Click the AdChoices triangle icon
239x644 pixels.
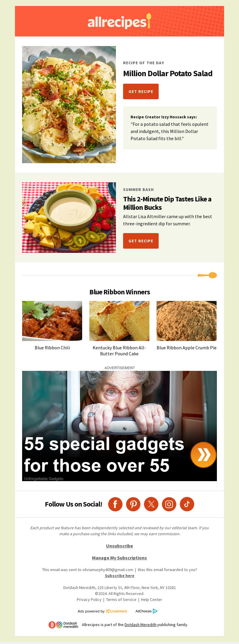[155, 611]
